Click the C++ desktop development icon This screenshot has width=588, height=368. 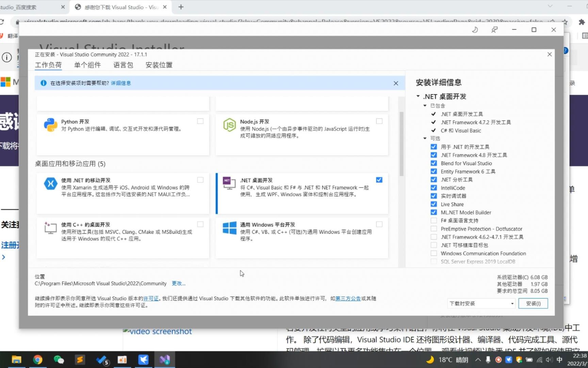pos(50,228)
